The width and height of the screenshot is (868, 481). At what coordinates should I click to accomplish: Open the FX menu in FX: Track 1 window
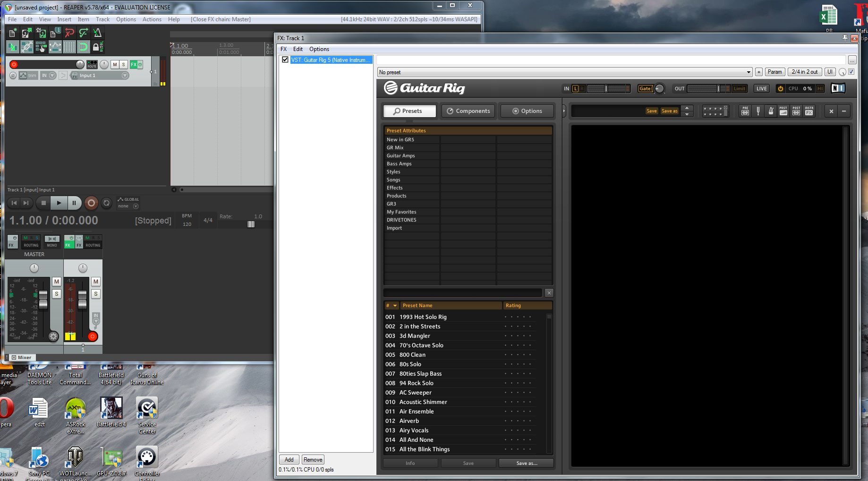click(284, 49)
